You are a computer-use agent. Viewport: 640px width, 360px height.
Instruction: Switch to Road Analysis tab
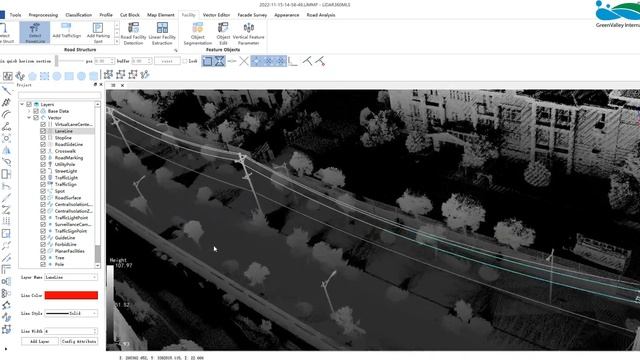pyautogui.click(x=321, y=15)
